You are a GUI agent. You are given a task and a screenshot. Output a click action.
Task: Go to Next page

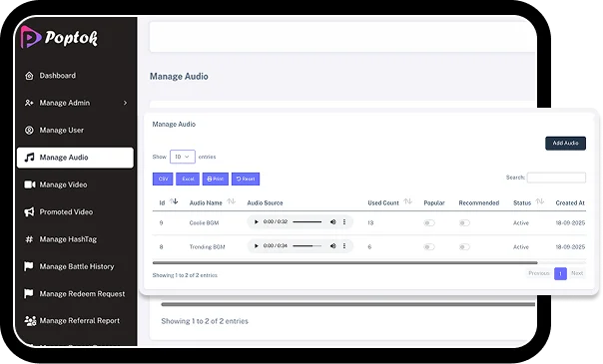tap(577, 273)
